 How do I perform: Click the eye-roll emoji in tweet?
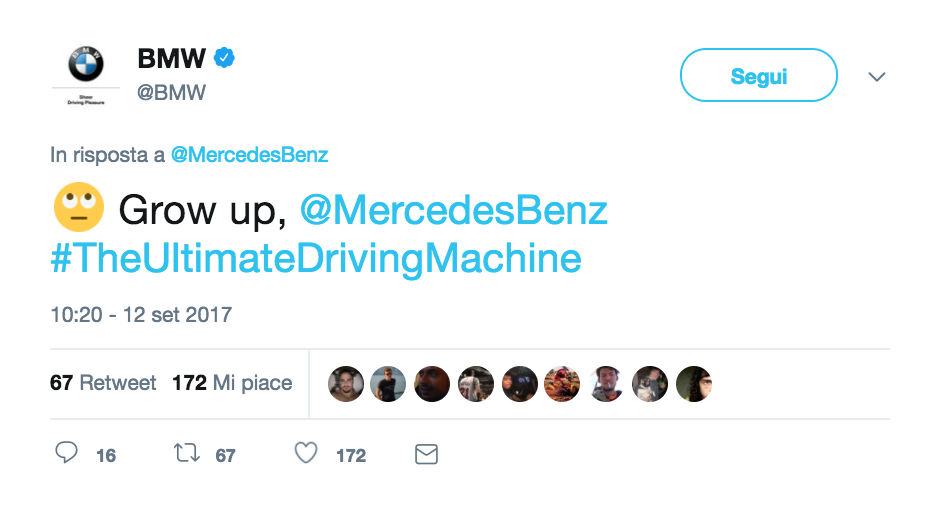tap(78, 208)
